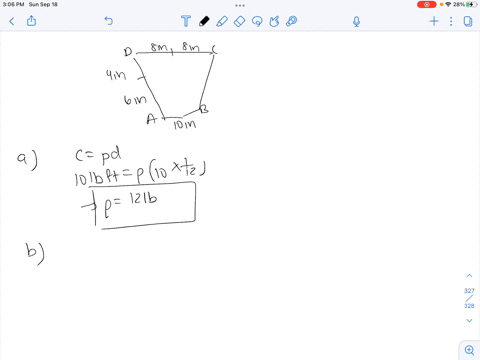Tap page number 327

point(469,291)
